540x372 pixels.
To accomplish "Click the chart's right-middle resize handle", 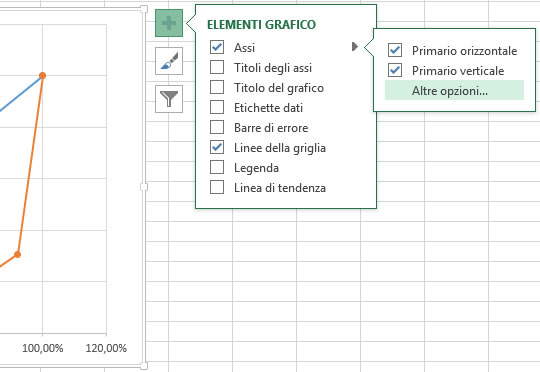I will point(144,187).
